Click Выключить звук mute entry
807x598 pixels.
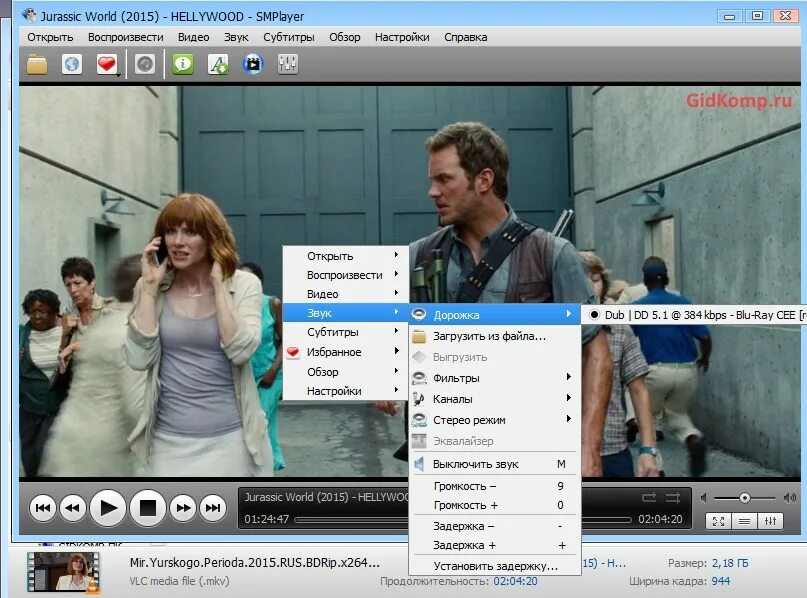click(x=495, y=464)
